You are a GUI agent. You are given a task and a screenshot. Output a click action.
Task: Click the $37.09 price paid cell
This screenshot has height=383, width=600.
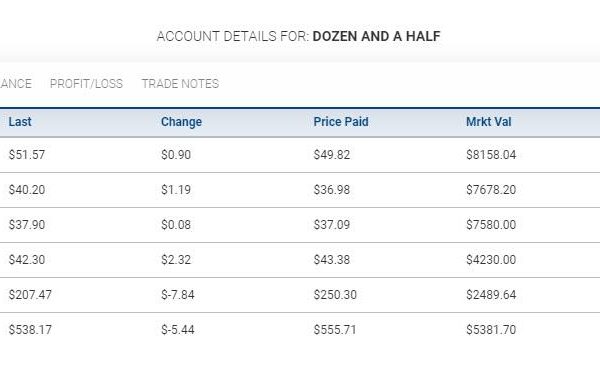[x=332, y=225]
